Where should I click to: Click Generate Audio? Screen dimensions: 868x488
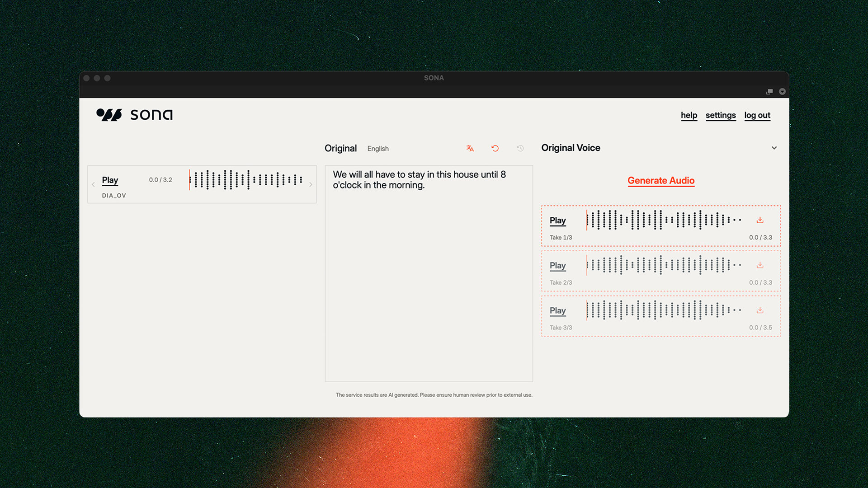coord(661,181)
